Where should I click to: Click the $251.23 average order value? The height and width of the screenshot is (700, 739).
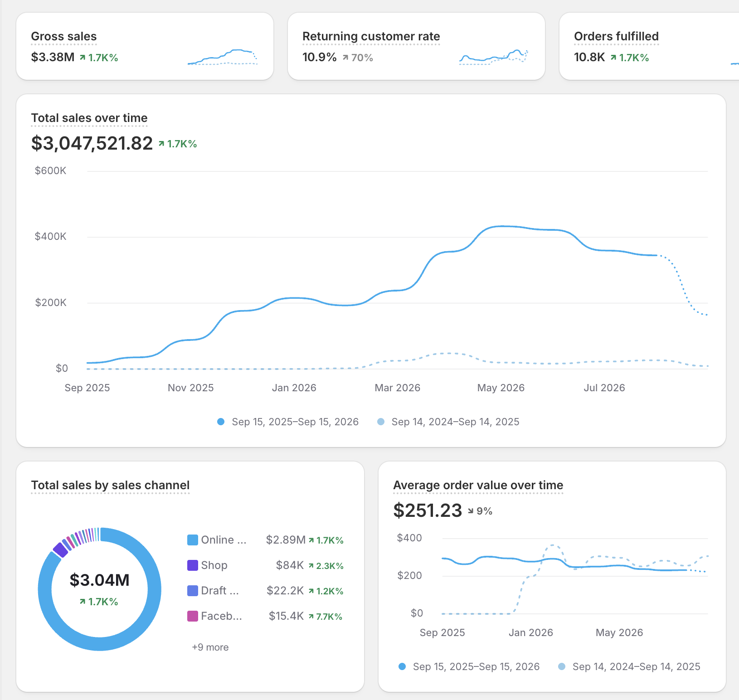[x=428, y=510]
